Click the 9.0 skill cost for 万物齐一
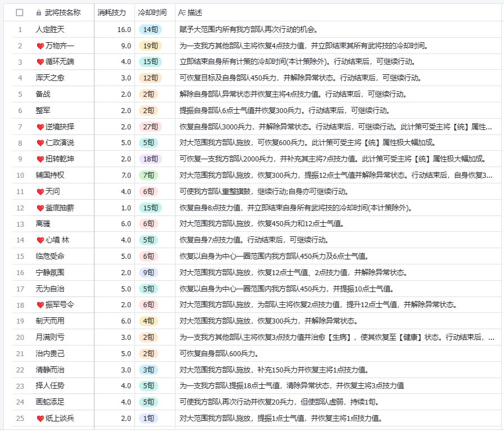 point(126,46)
